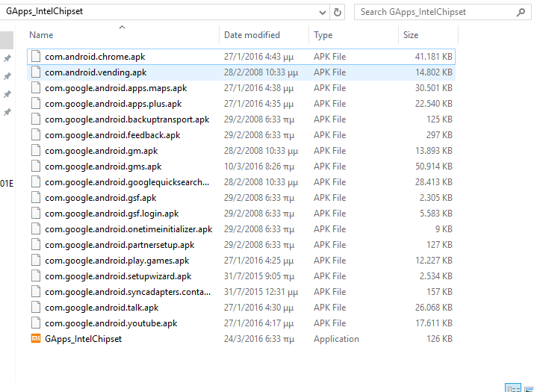Screen dimensions: 534x392
Task: Sort files by the Type column
Action: [x=323, y=35]
